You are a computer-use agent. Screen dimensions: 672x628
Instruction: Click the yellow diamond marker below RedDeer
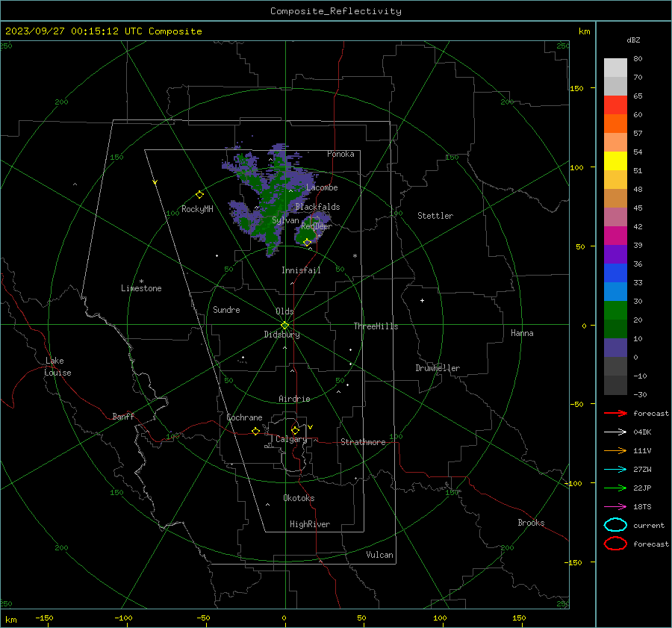tap(308, 243)
